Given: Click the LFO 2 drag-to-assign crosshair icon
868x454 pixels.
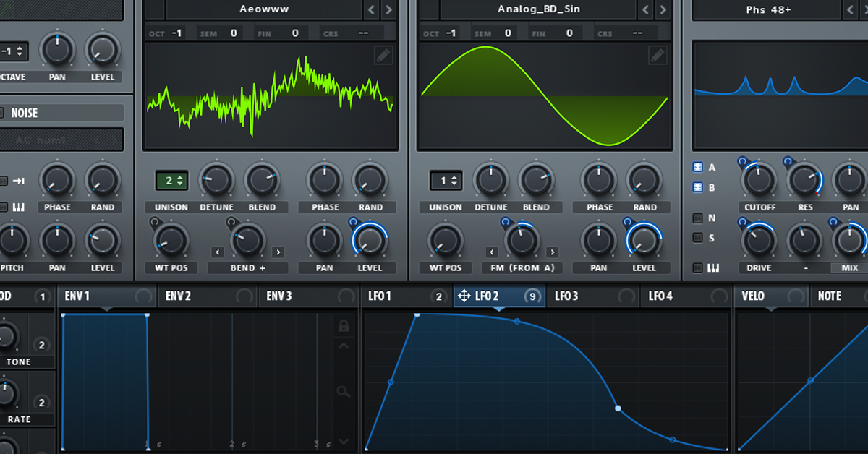Looking at the screenshot, I should 464,296.
